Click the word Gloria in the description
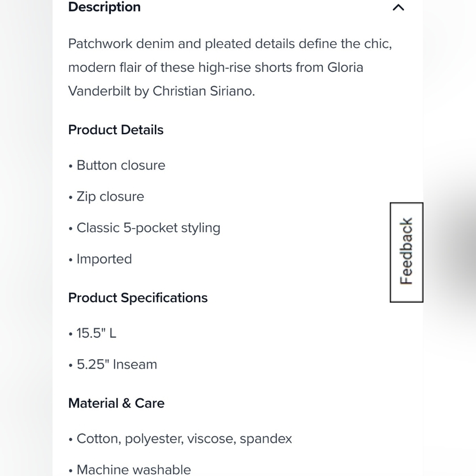This screenshot has height=476, width=476. pos(345,68)
